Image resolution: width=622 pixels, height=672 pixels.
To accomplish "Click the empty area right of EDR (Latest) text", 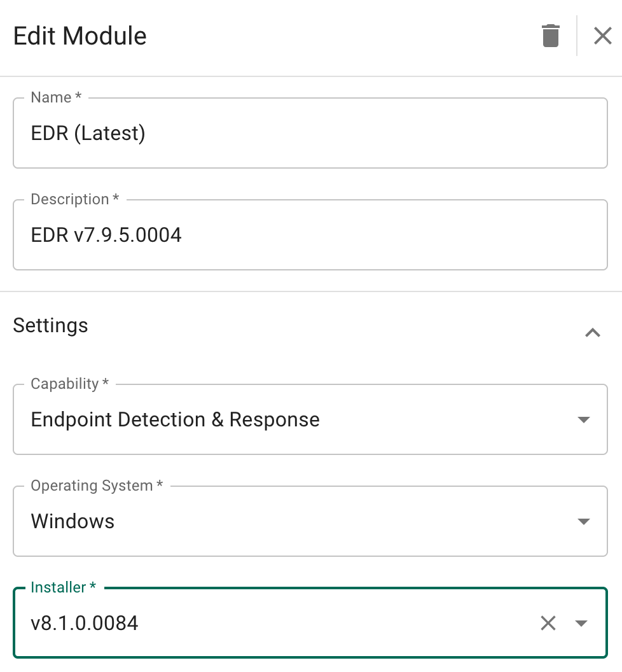I will coord(373,133).
